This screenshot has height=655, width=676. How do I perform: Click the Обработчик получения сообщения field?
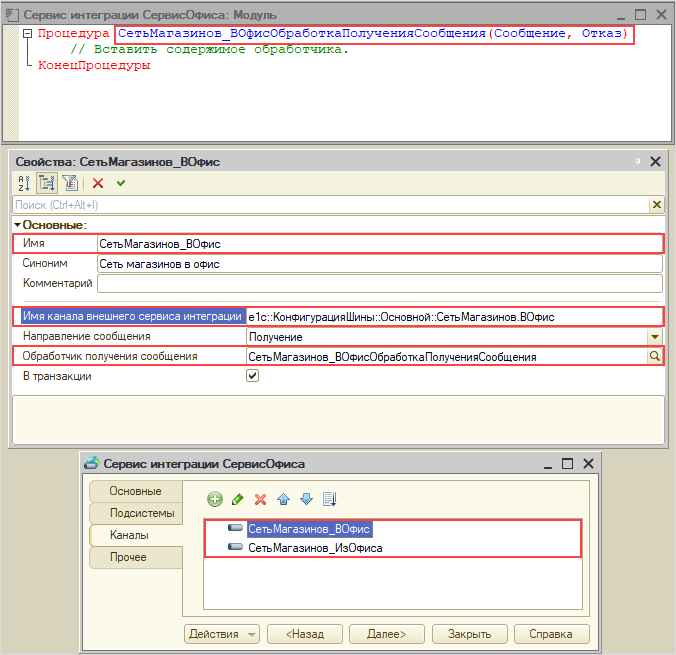pos(447,357)
